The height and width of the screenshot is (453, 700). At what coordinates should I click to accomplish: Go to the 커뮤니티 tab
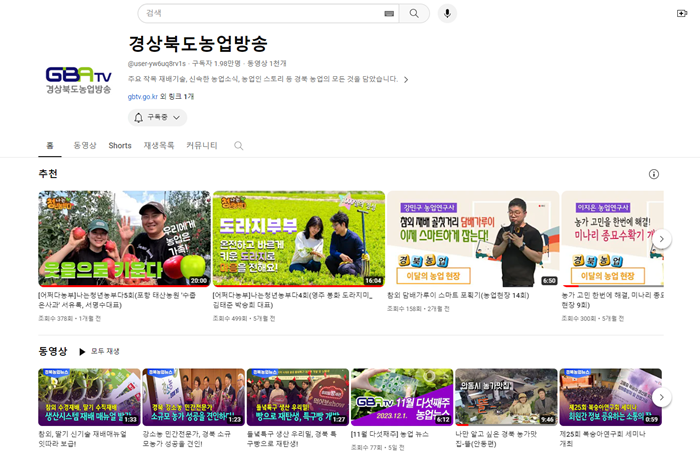[201, 146]
